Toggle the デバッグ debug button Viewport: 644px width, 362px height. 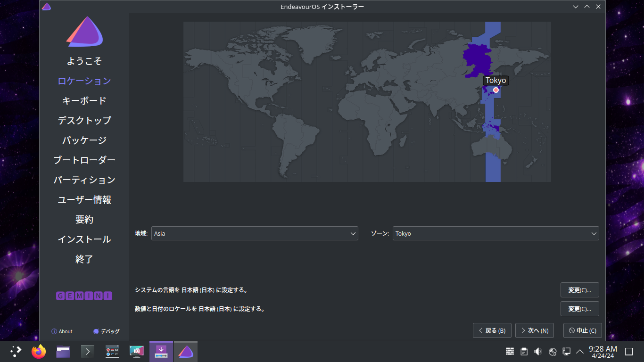point(107,331)
